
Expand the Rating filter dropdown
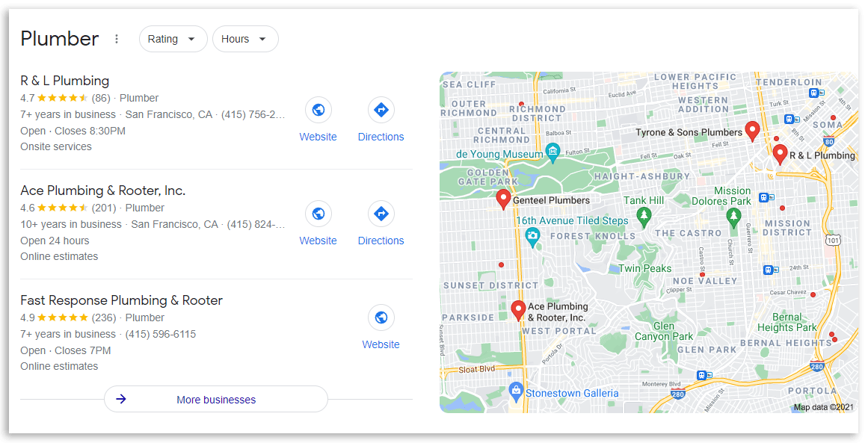click(x=173, y=40)
